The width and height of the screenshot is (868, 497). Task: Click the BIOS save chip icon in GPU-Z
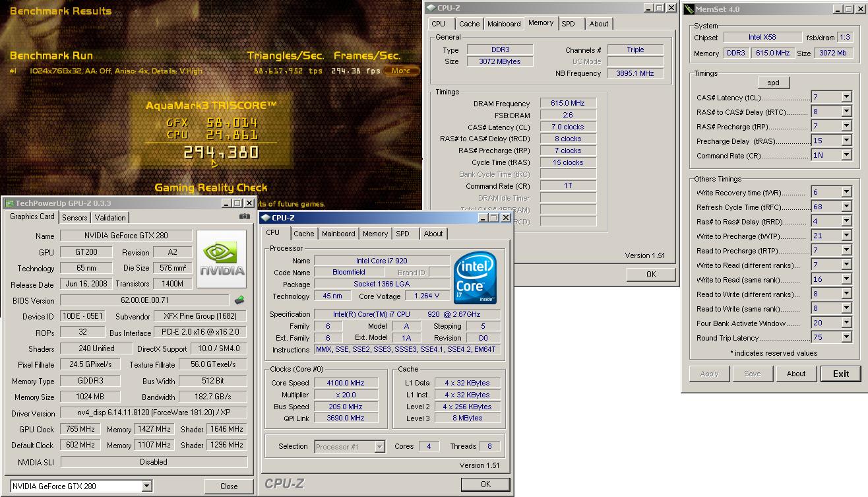tap(239, 300)
